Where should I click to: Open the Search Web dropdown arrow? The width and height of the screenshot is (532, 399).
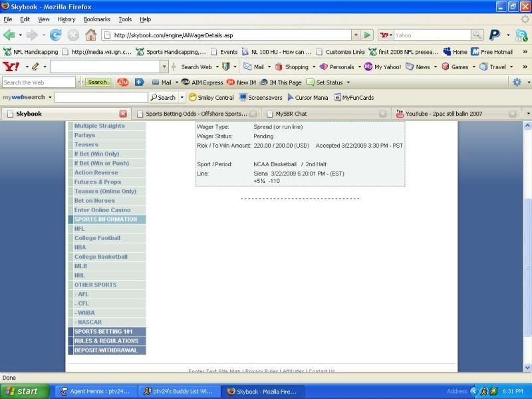point(217,67)
